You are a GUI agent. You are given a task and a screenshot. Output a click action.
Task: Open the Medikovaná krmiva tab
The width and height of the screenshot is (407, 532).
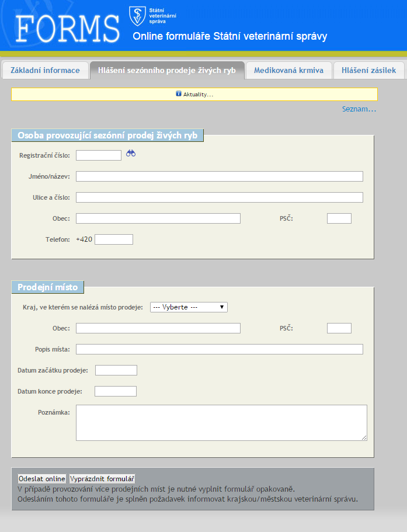[288, 70]
